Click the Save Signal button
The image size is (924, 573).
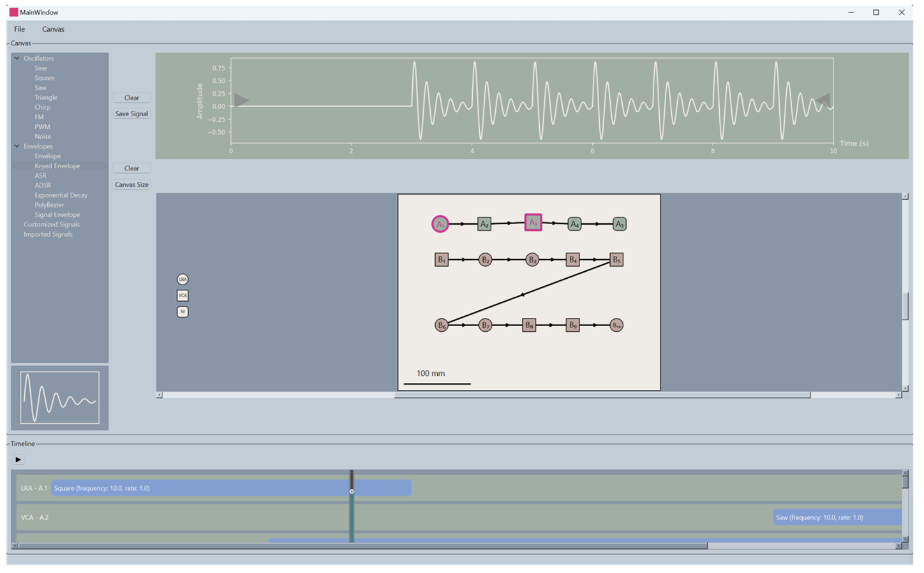click(131, 114)
